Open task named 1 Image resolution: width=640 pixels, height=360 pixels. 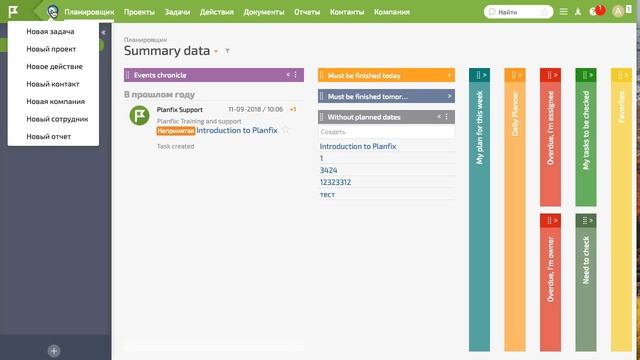[321, 158]
